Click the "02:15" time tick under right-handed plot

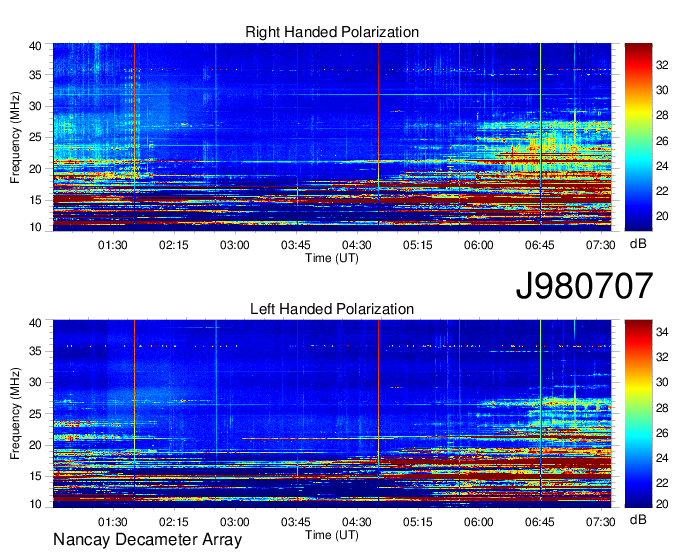point(174,245)
